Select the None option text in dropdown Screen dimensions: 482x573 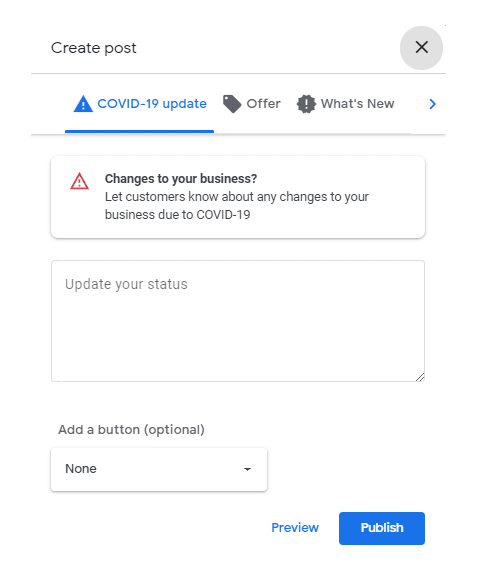point(81,469)
